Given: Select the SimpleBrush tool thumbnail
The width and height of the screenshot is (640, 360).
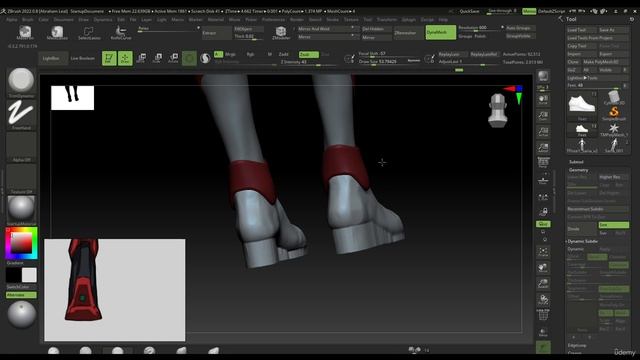Looking at the screenshot, I should (613, 113).
